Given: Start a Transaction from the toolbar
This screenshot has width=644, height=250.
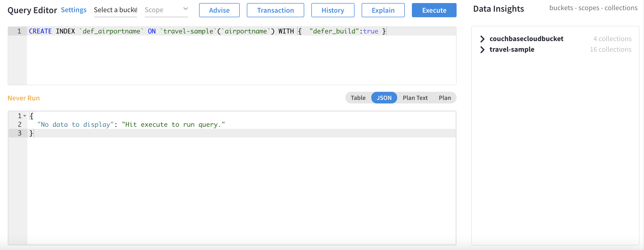Looking at the screenshot, I should [x=275, y=10].
